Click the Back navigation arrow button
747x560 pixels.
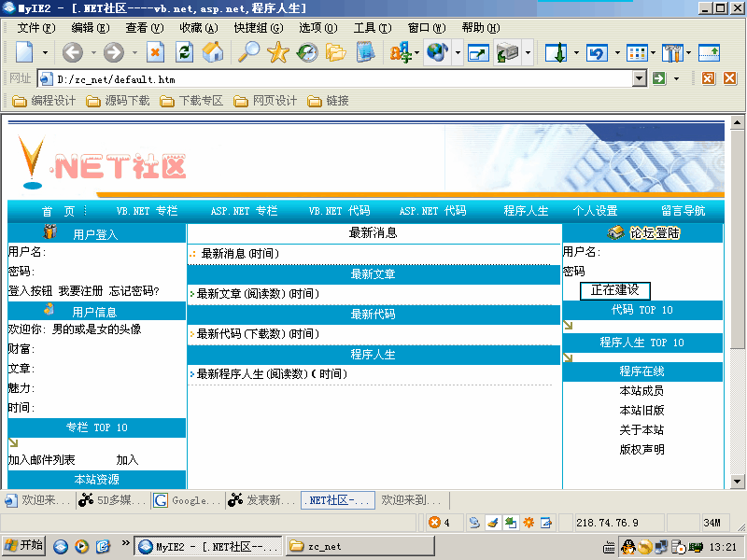72,52
